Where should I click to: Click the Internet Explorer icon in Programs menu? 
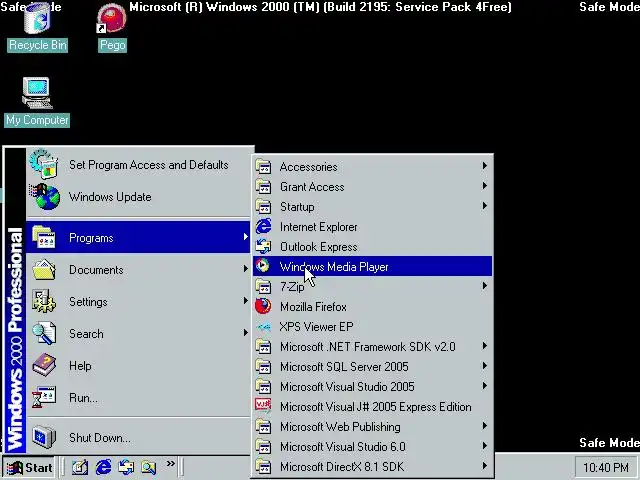coord(263,226)
